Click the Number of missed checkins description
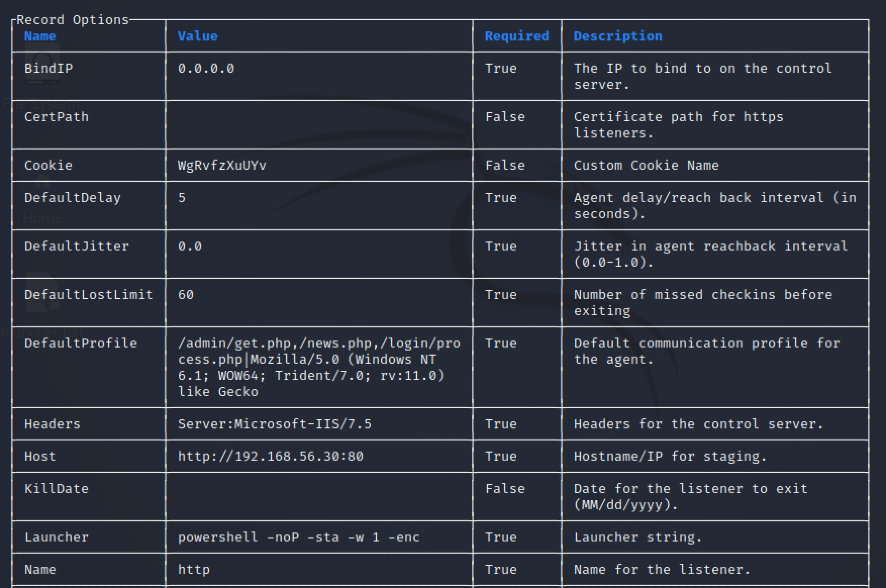This screenshot has width=886, height=588. point(703,303)
